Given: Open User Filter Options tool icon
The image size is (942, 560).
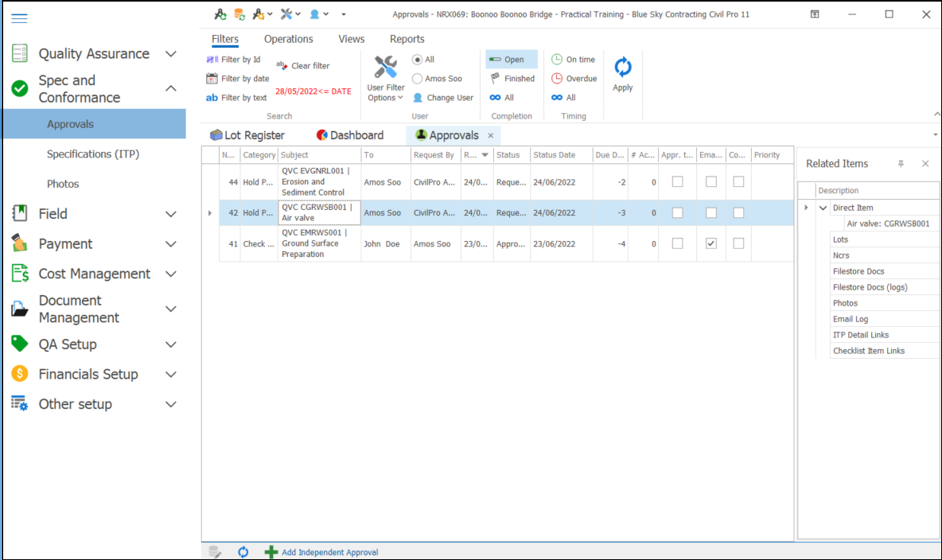Looking at the screenshot, I should coord(386,68).
